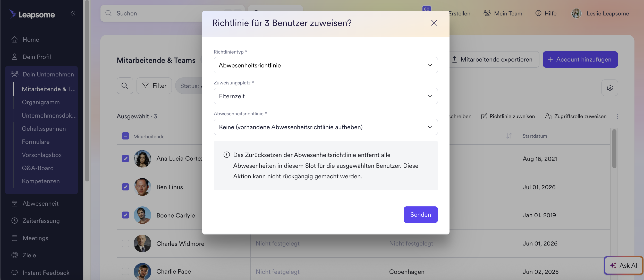Open the Abwesenheitsrichtlinie policy dropdown
The width and height of the screenshot is (644, 280).
pos(326,127)
